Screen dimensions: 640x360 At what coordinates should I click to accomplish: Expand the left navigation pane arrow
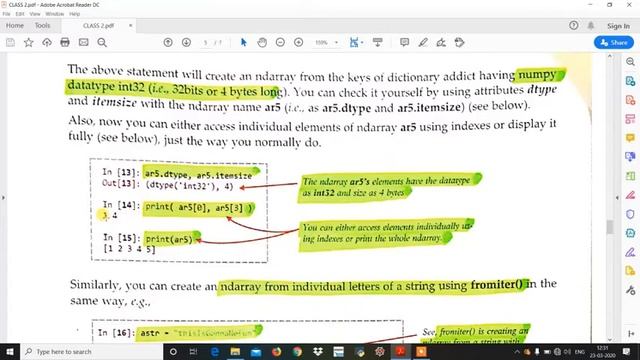click(3, 198)
